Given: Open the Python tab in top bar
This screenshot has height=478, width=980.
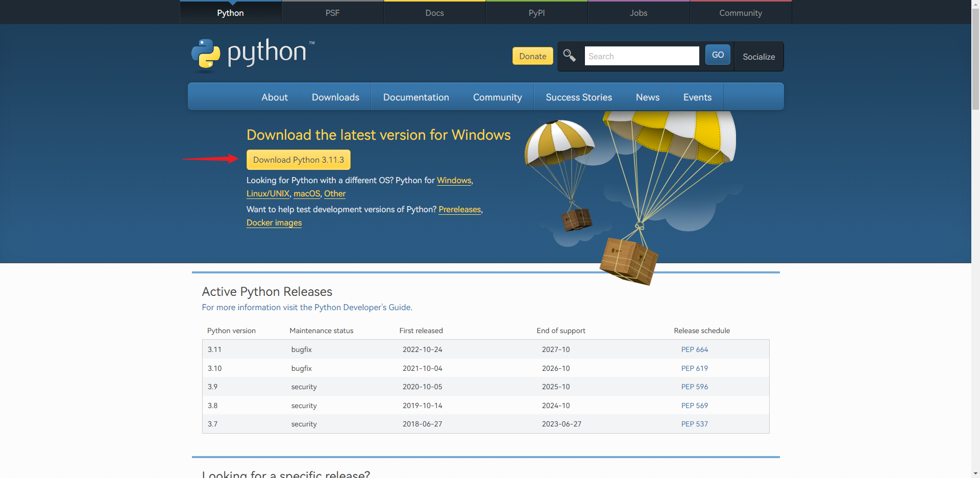Looking at the screenshot, I should pos(230,13).
